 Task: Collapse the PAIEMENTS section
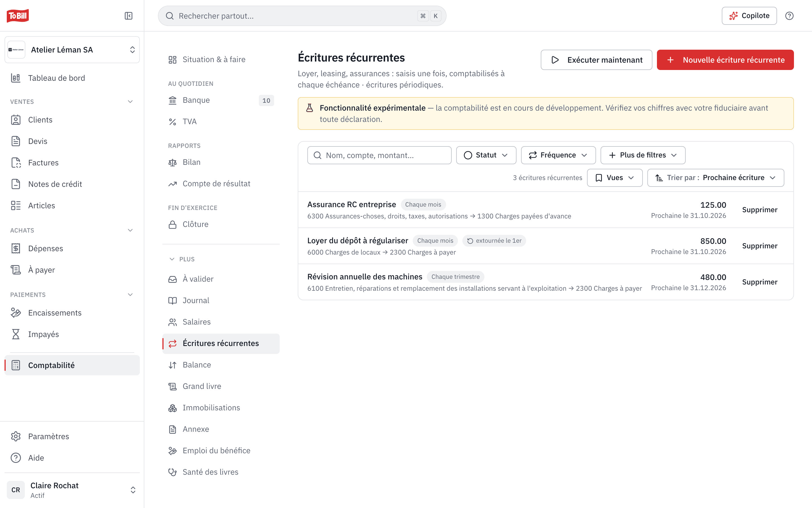coord(130,295)
